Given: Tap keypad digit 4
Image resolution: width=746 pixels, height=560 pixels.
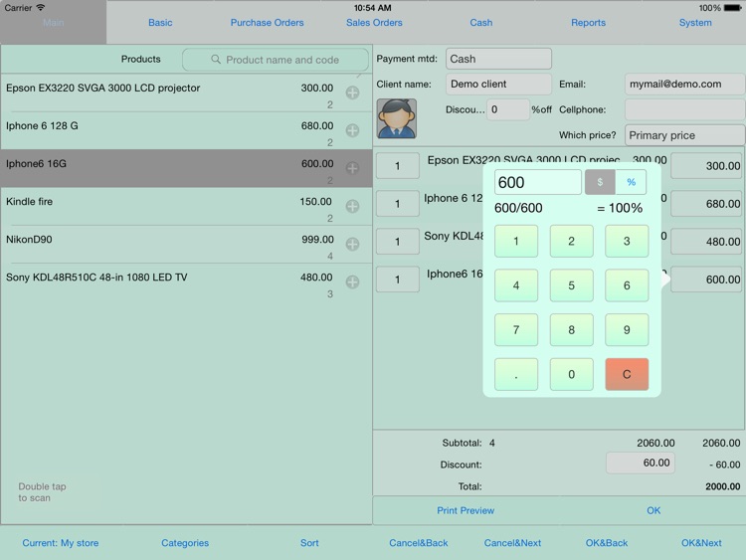Looking at the screenshot, I should tap(515, 285).
